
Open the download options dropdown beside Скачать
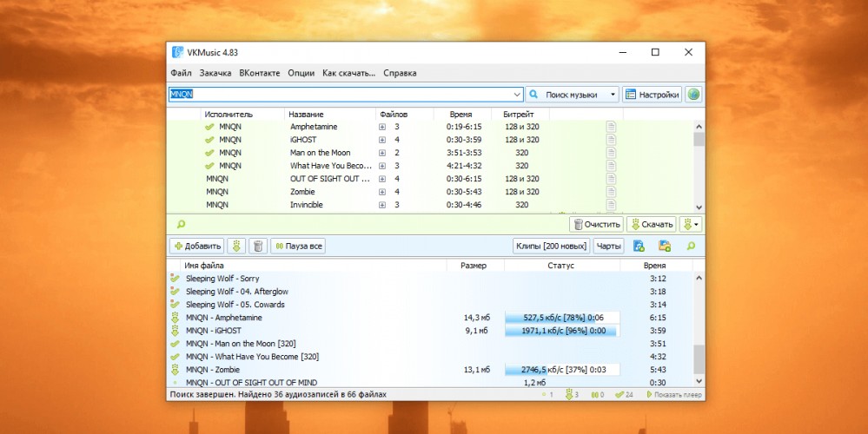pyautogui.click(x=691, y=225)
